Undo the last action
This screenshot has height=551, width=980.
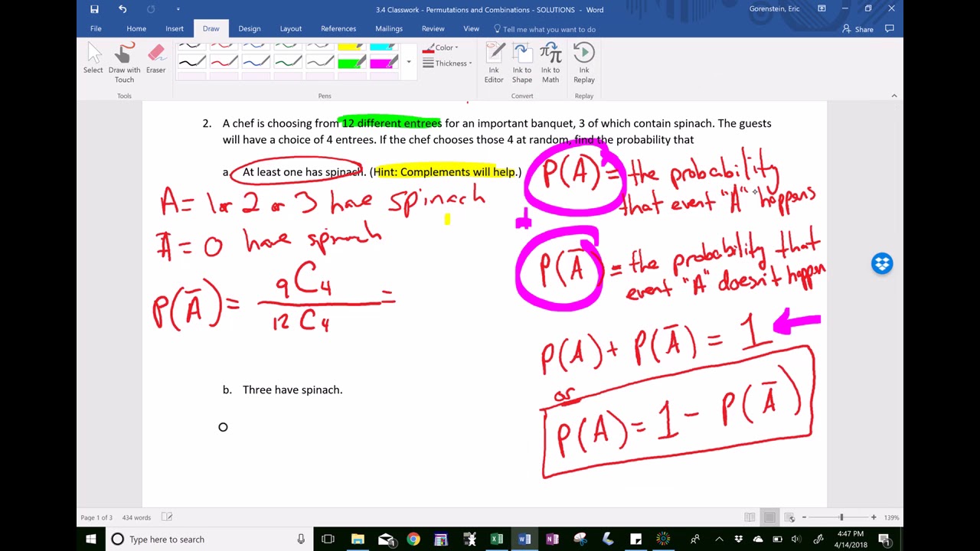[x=122, y=9]
